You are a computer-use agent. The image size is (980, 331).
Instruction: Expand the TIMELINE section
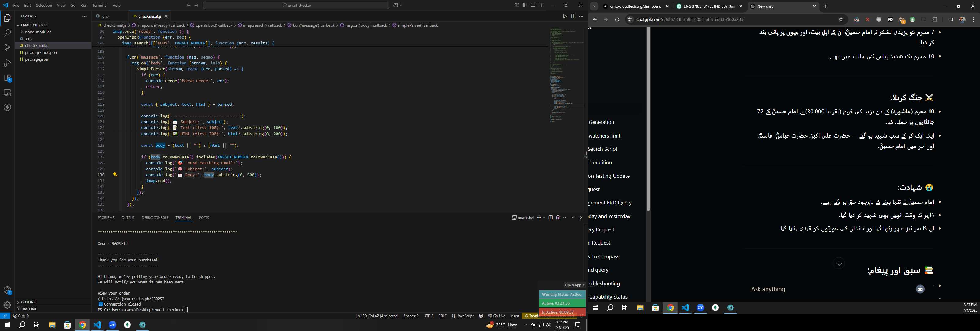29,309
